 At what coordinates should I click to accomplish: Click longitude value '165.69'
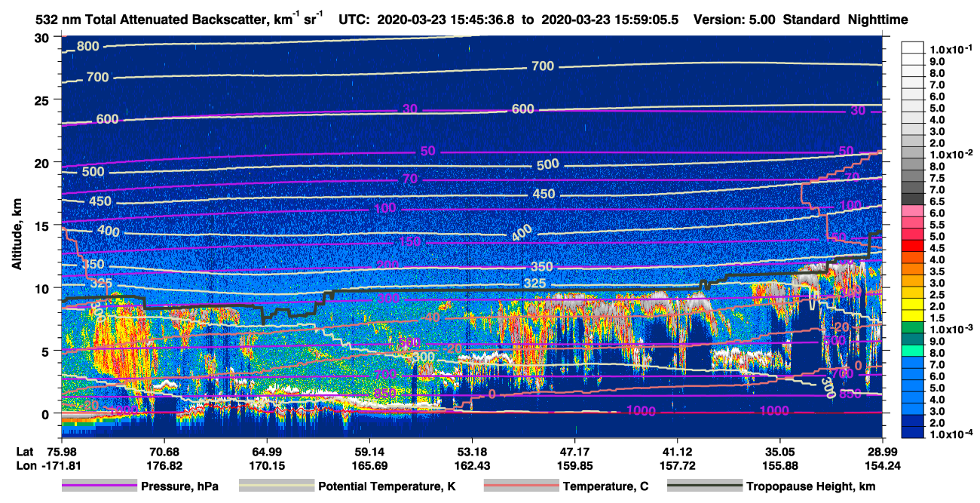(x=369, y=465)
